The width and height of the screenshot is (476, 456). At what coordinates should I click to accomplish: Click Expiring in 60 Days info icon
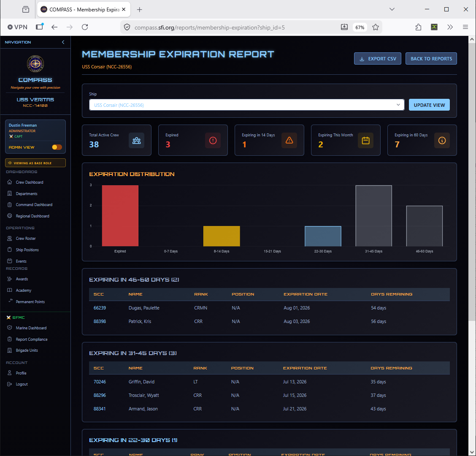click(x=442, y=140)
